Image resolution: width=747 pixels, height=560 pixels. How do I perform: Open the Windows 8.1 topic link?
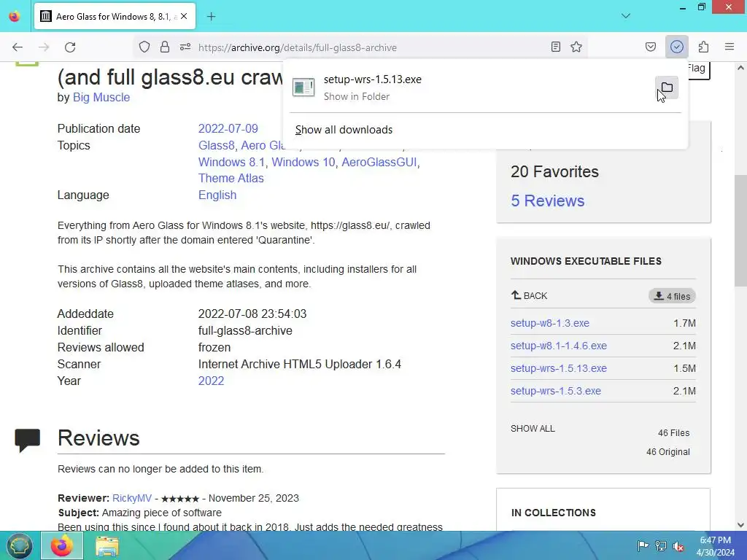tap(231, 162)
